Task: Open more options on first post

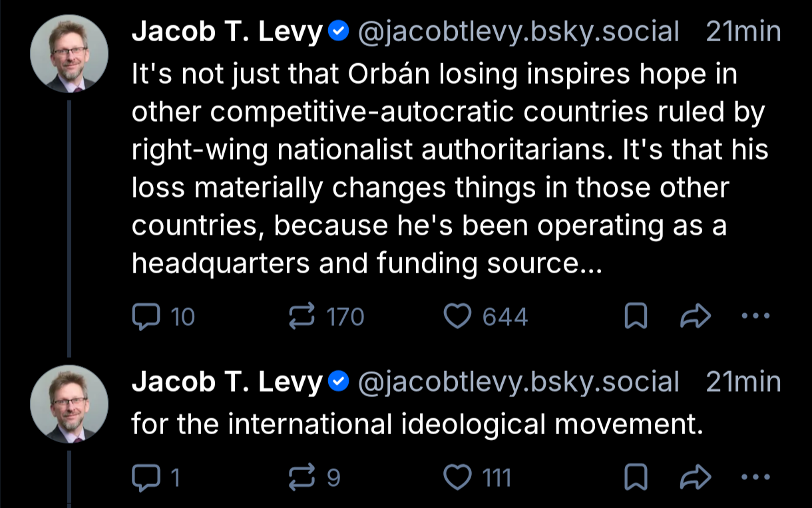Action: click(x=755, y=317)
